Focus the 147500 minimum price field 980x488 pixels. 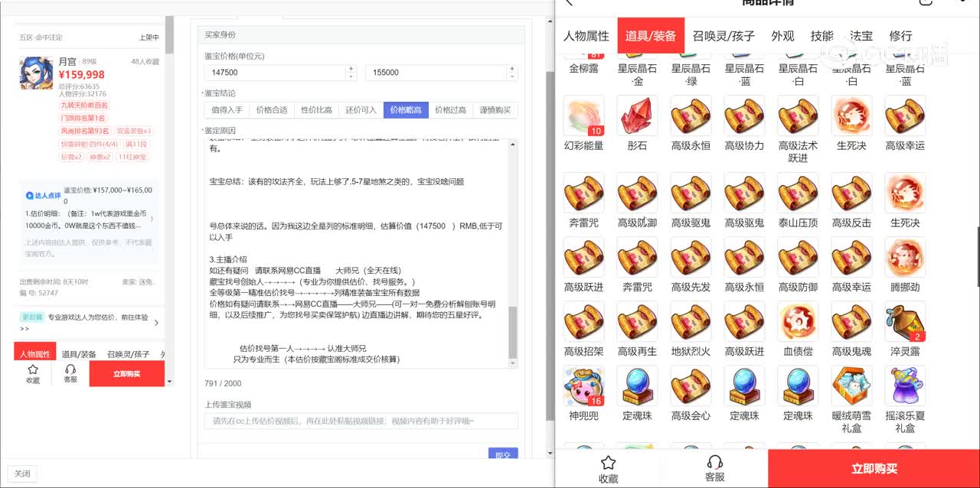[276, 73]
